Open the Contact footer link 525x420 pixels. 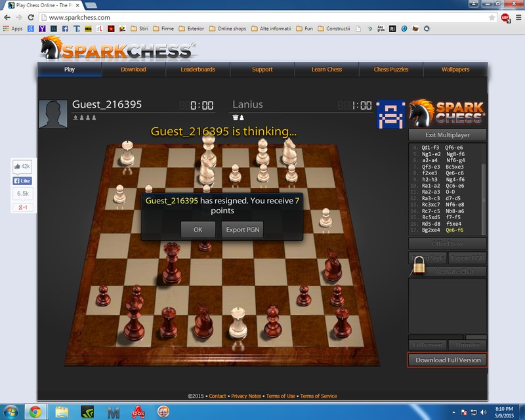pyautogui.click(x=218, y=396)
